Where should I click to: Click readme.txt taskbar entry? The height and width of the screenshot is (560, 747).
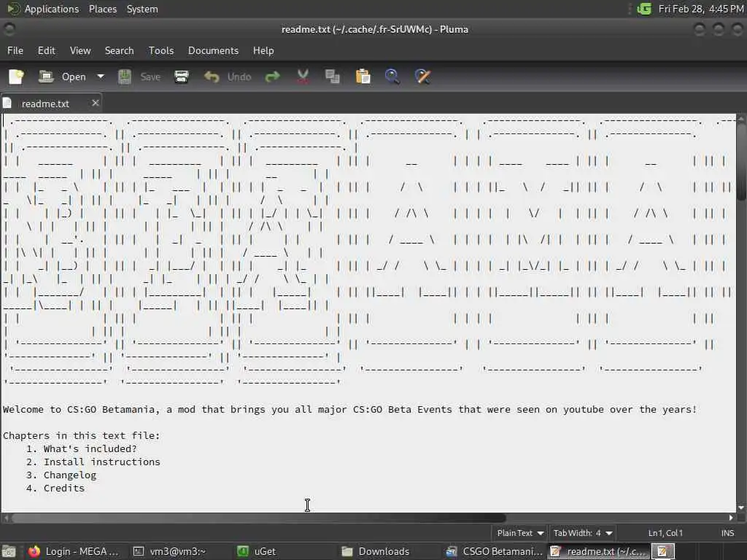coord(598,551)
